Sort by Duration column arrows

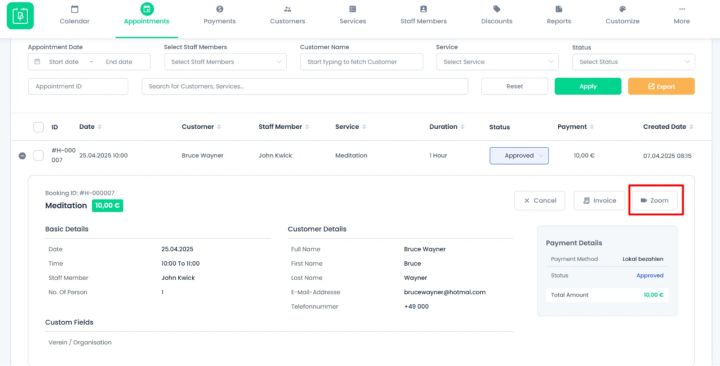tap(462, 127)
